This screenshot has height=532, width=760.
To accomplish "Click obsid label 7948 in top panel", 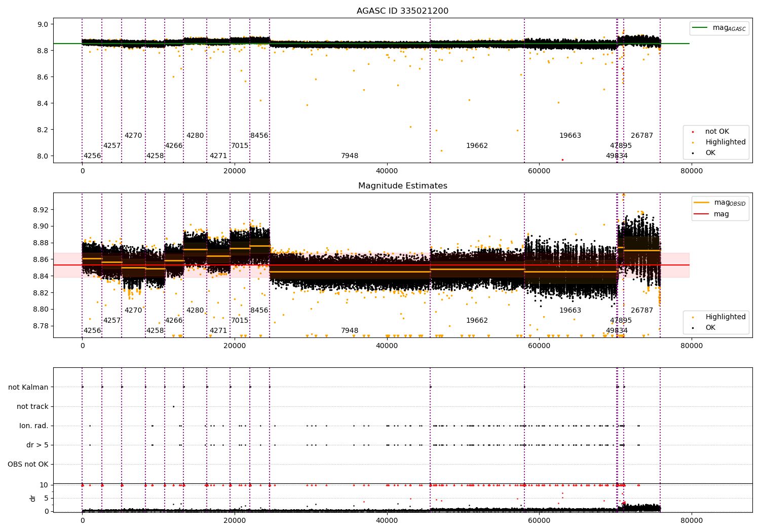I will pyautogui.click(x=350, y=156).
